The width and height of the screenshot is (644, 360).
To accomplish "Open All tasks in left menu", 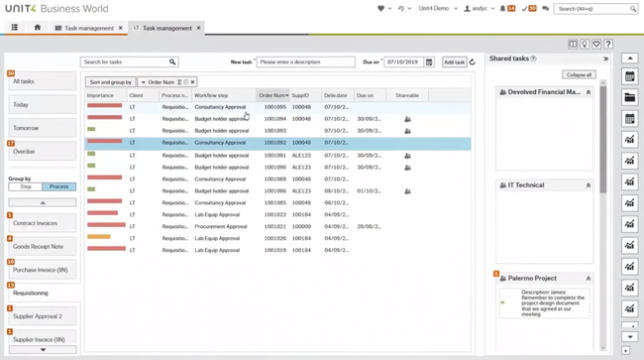I will click(x=42, y=81).
